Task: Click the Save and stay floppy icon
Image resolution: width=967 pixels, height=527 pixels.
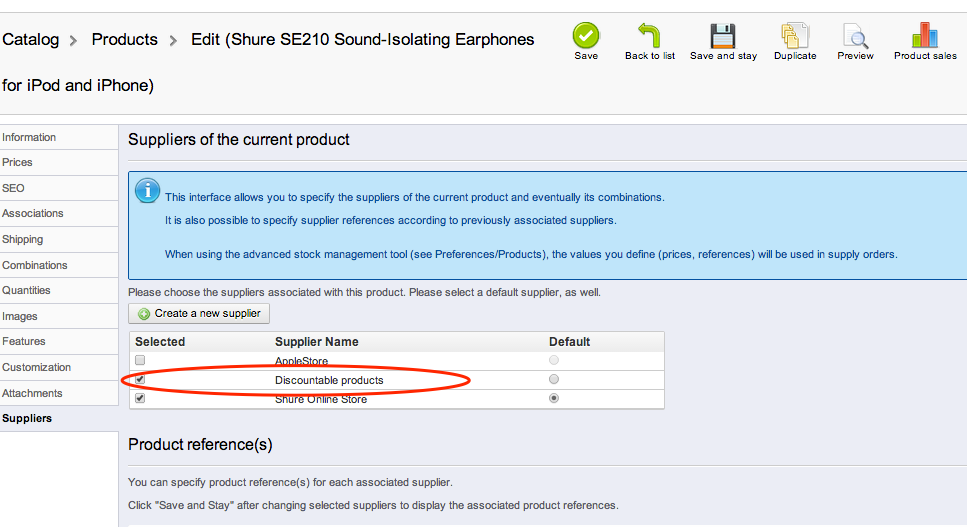Action: click(723, 36)
